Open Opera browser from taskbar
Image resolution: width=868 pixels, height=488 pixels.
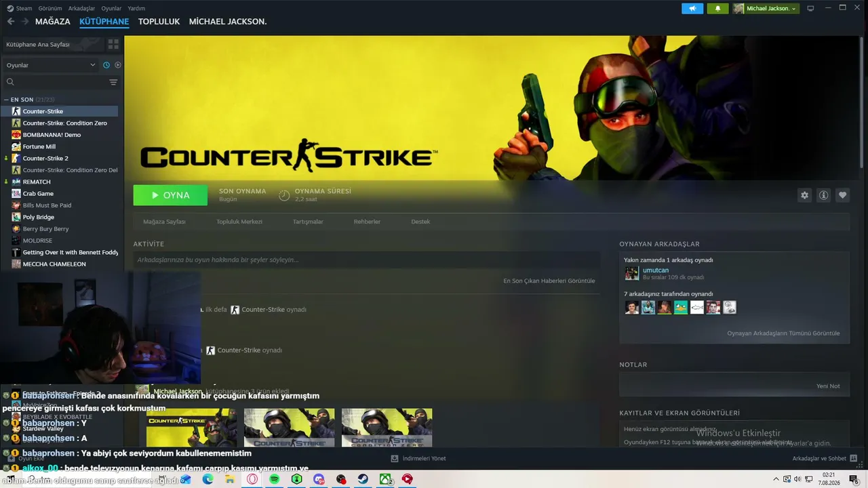coord(252,479)
